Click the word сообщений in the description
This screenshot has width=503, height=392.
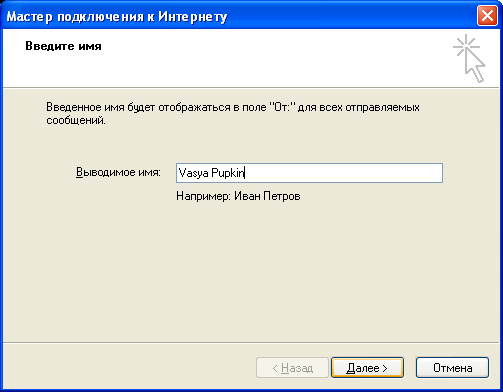point(76,120)
